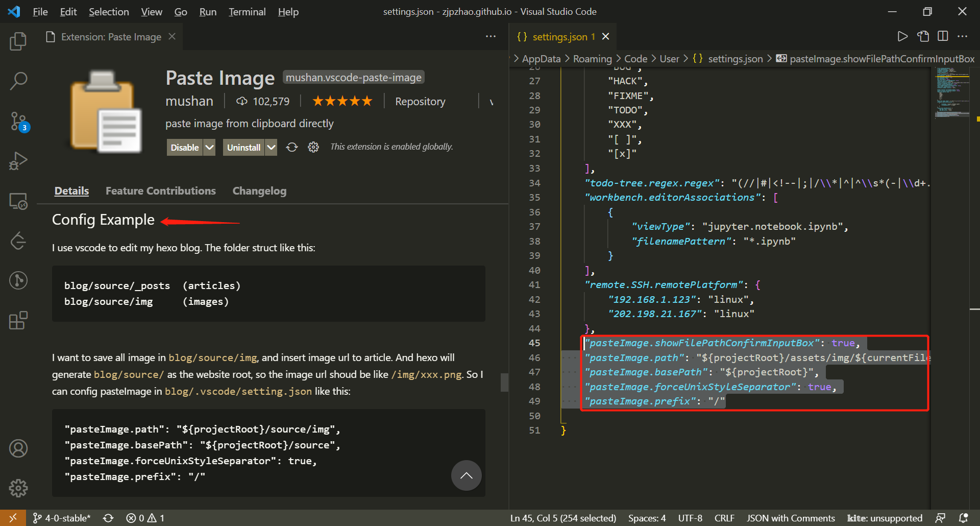
Task: Close the Extension: Paste Image tab
Action: coord(172,37)
